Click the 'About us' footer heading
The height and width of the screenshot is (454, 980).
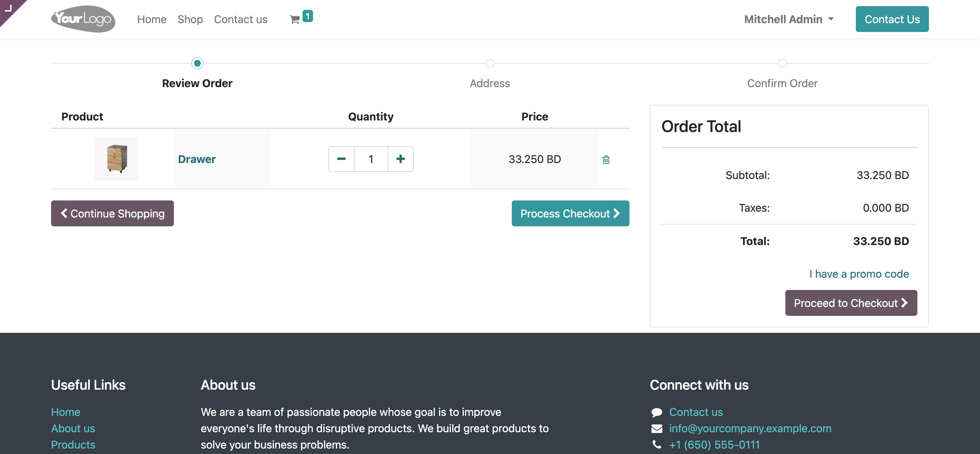228,385
